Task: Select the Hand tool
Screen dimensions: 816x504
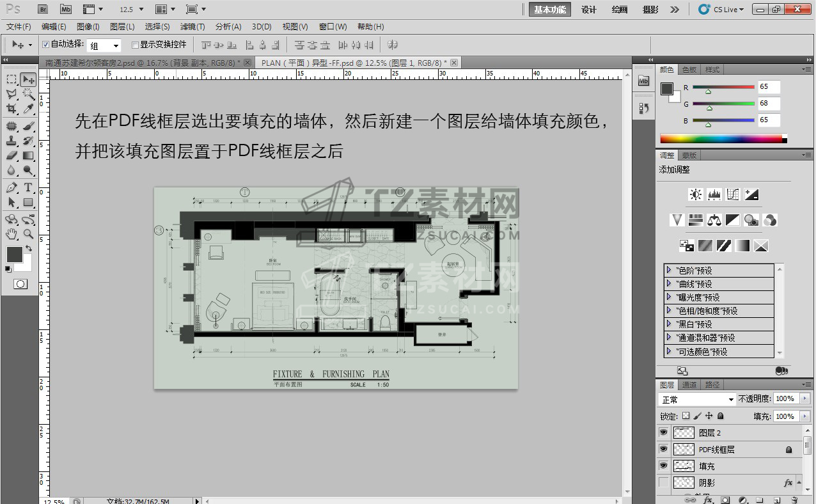Action: [x=12, y=234]
